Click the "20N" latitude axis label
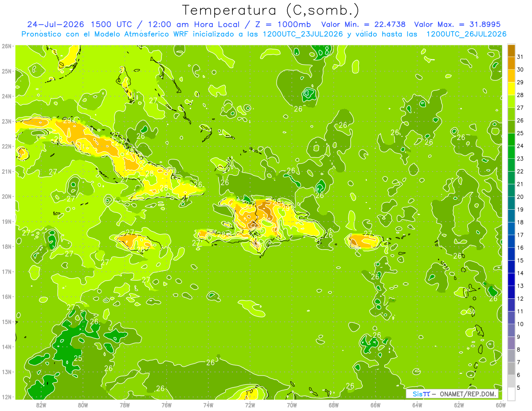This screenshot has width=532, height=411. tap(7, 196)
